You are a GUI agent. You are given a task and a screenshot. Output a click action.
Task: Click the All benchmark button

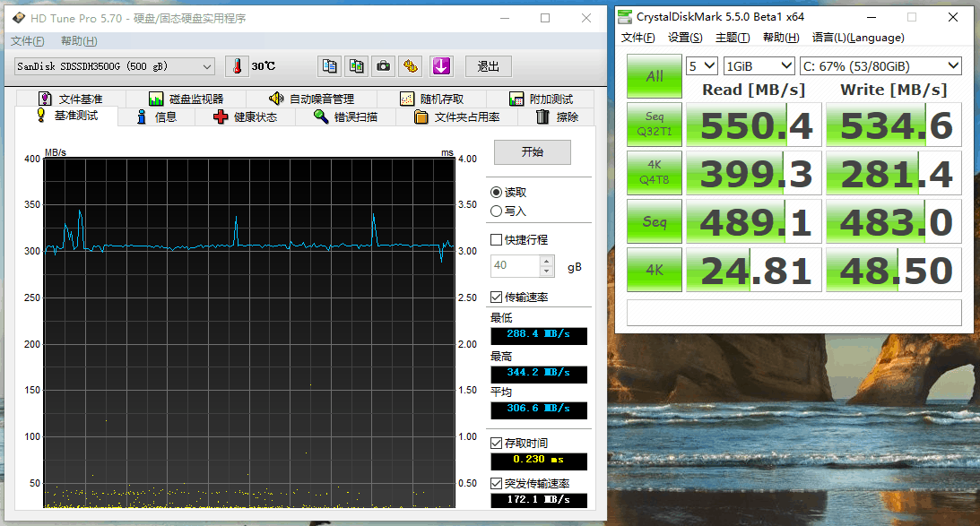[x=655, y=76]
